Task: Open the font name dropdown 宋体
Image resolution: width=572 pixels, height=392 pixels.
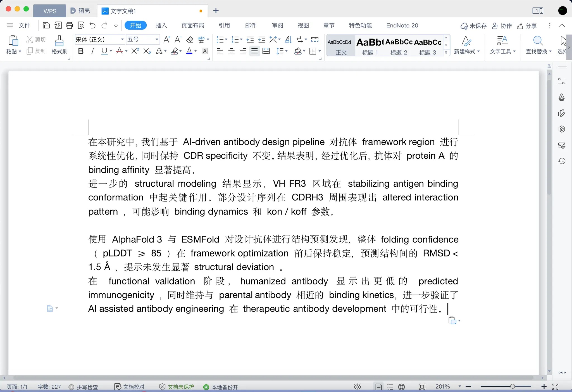Action: pos(122,39)
